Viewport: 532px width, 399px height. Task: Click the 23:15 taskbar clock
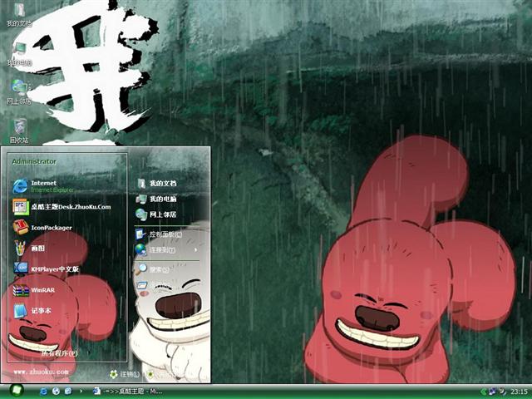click(519, 392)
